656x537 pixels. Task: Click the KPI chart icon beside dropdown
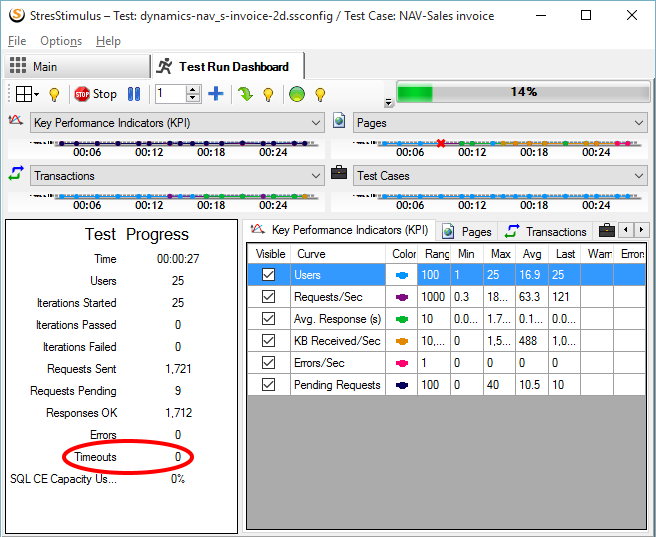(x=15, y=120)
